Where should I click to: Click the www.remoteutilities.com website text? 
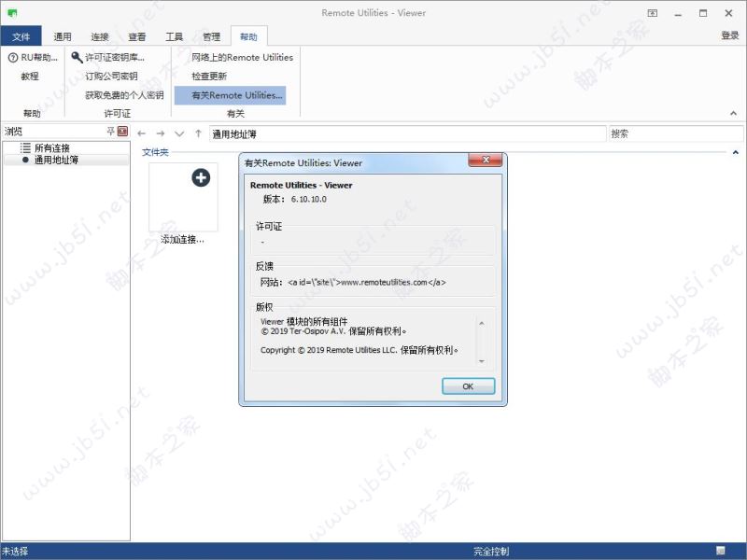point(385,283)
